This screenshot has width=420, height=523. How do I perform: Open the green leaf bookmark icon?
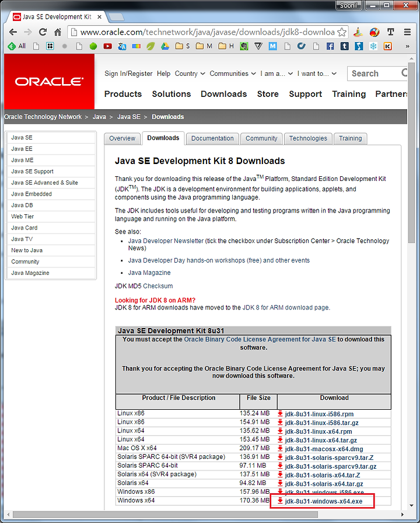click(150, 46)
